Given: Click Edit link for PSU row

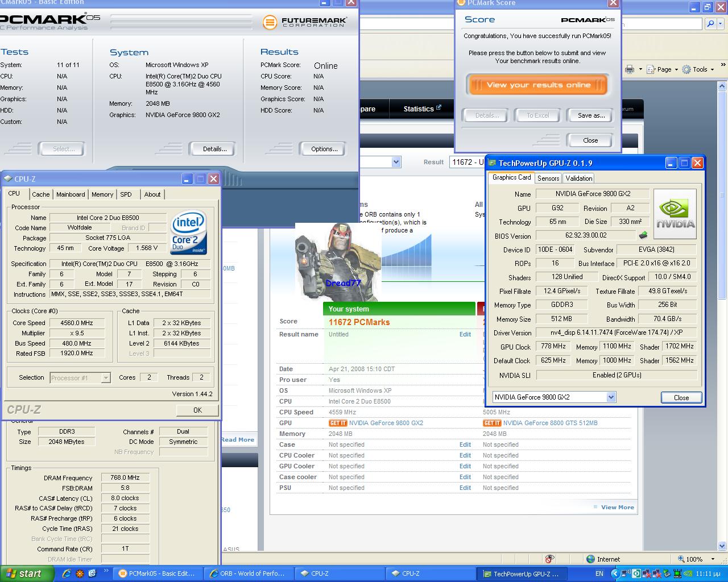Looking at the screenshot, I should point(465,488).
